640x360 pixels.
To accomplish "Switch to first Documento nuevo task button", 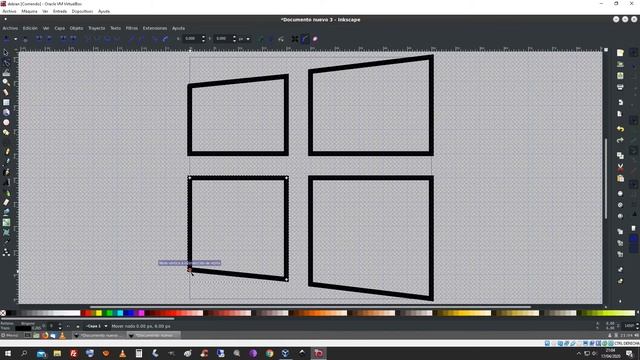I will [x=98, y=336].
